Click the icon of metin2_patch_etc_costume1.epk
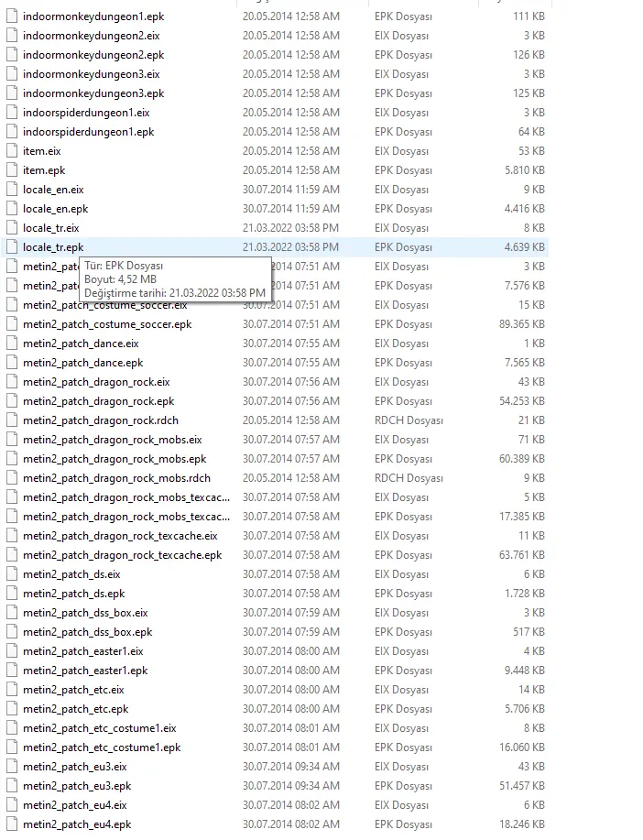 (x=11, y=747)
